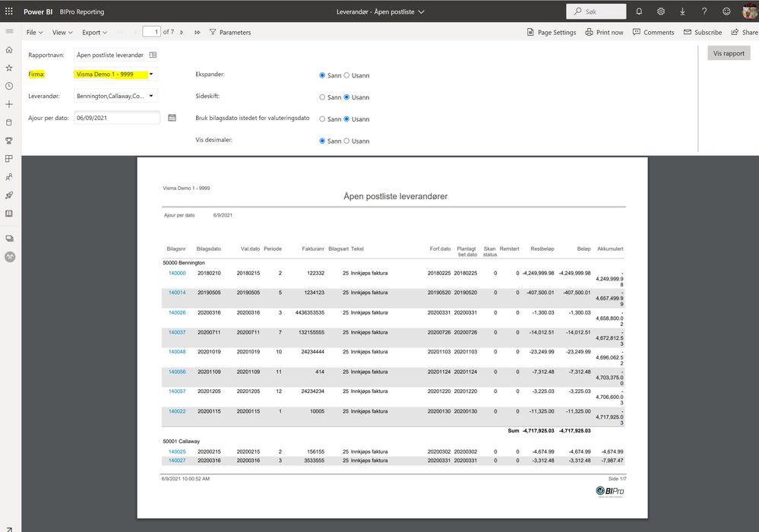
Task: Open the user profile avatar
Action: 751,11
